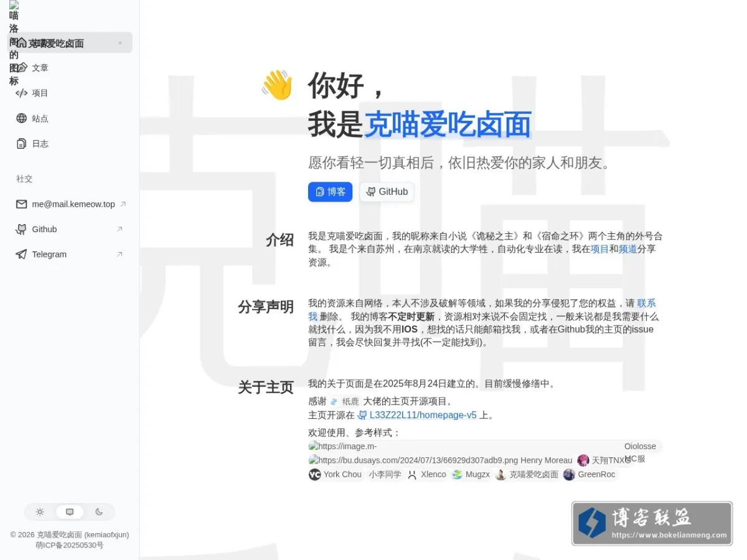Click the 介绍 section heading

tap(280, 240)
